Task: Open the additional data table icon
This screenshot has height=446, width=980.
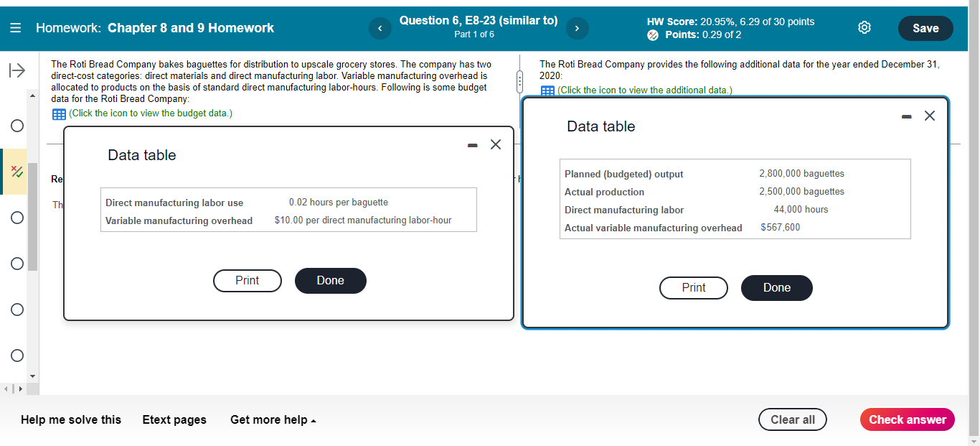Action: click(547, 90)
